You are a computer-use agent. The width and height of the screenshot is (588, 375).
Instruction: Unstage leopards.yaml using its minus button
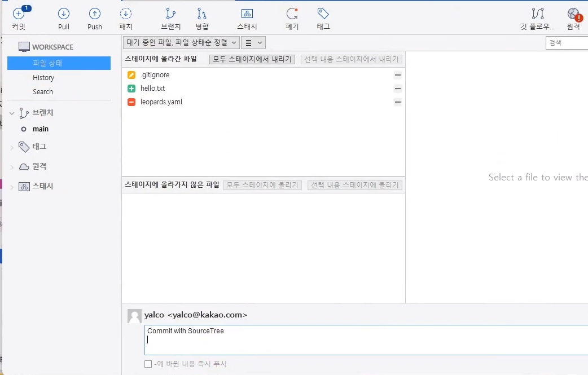(398, 102)
